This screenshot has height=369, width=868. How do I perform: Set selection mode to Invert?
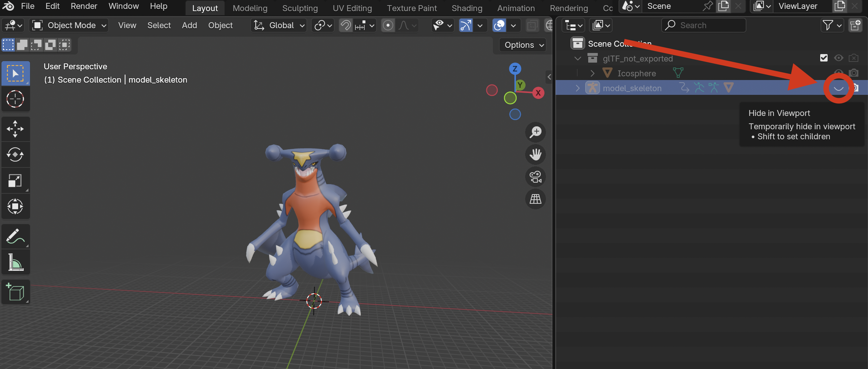(x=50, y=45)
